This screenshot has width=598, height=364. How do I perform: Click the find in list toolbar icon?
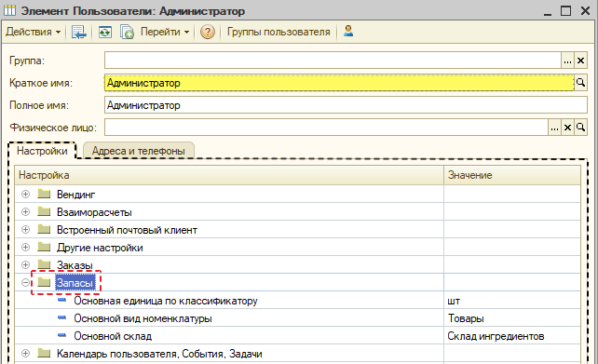click(79, 32)
